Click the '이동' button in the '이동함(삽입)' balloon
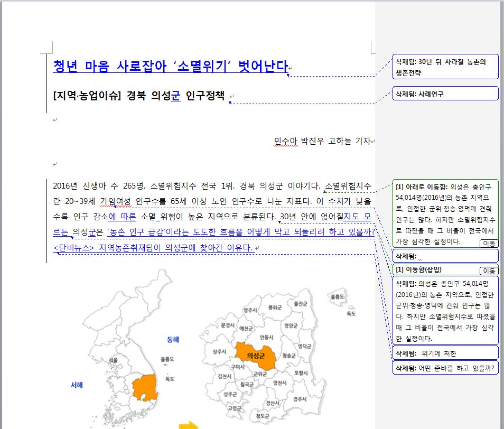 489,271
